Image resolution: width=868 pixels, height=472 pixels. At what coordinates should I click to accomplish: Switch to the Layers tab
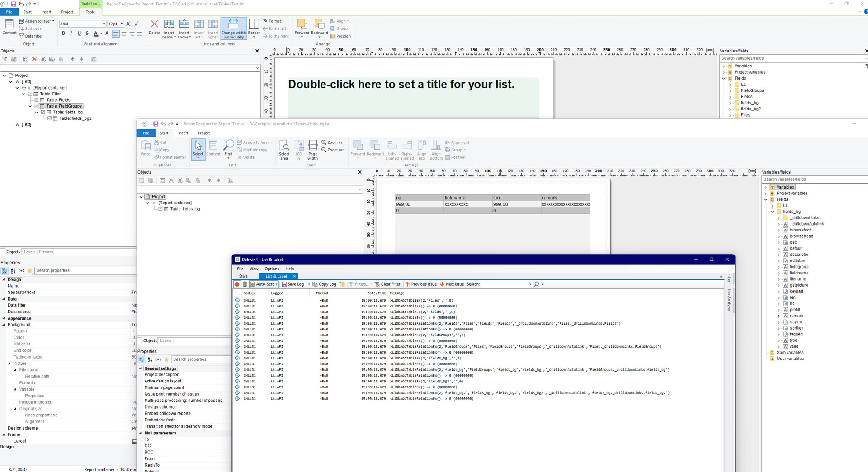click(30, 252)
